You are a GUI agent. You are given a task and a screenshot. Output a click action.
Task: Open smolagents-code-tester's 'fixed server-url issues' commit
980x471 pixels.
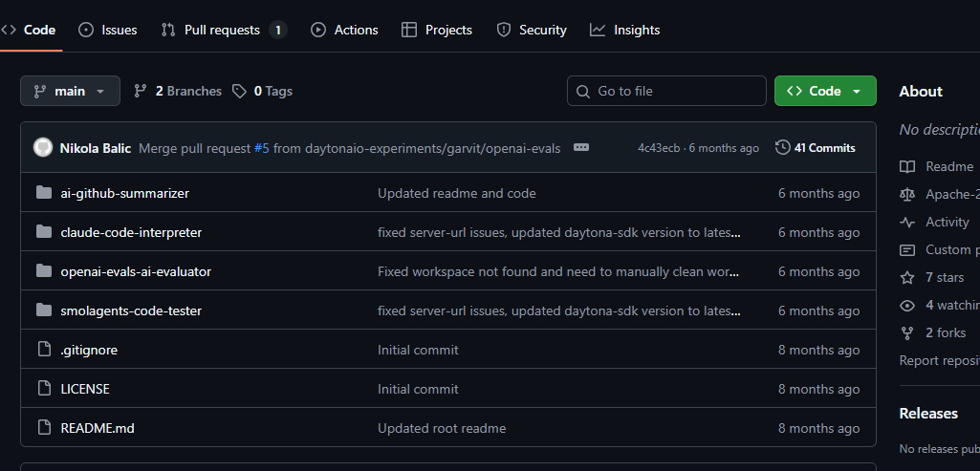click(558, 311)
